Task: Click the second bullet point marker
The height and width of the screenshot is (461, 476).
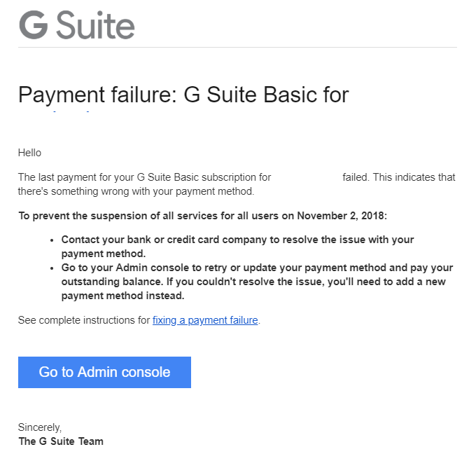Action: click(52, 268)
